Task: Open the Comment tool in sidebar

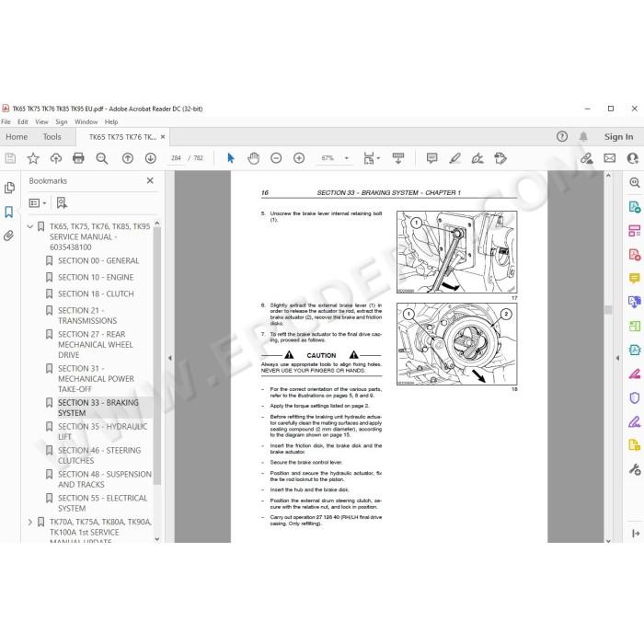Action: click(x=635, y=279)
